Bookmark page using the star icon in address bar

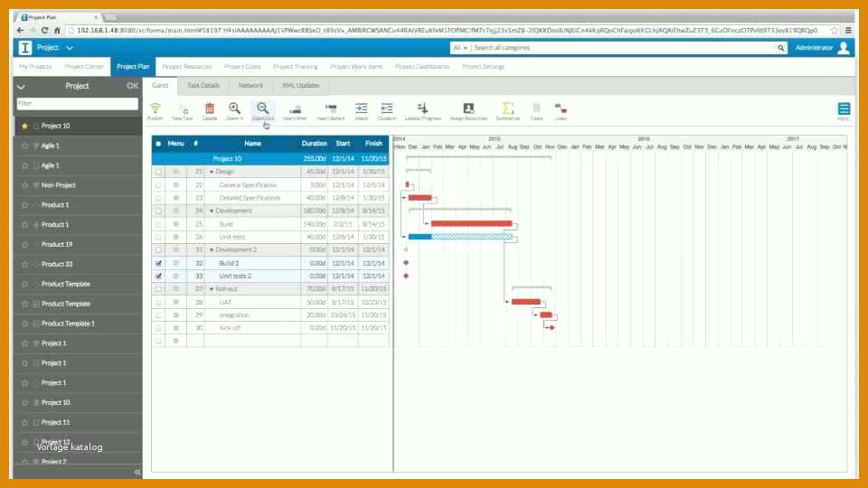coord(835,31)
